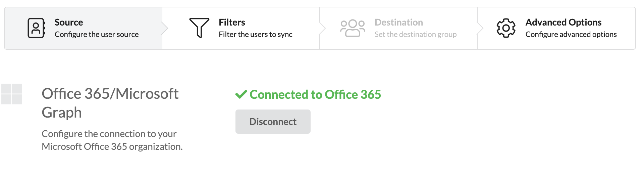Open the Source step tab
This screenshot has height=172, width=644.
(83, 28)
